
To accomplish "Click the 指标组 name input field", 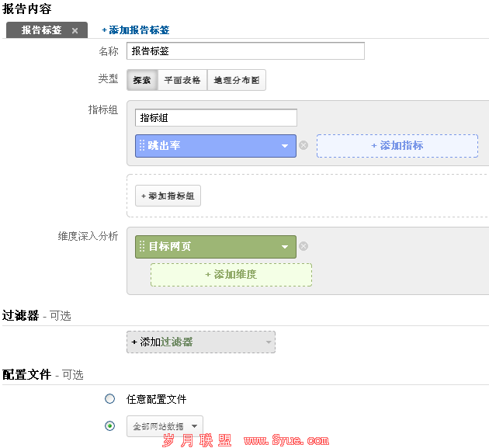I will (x=216, y=117).
